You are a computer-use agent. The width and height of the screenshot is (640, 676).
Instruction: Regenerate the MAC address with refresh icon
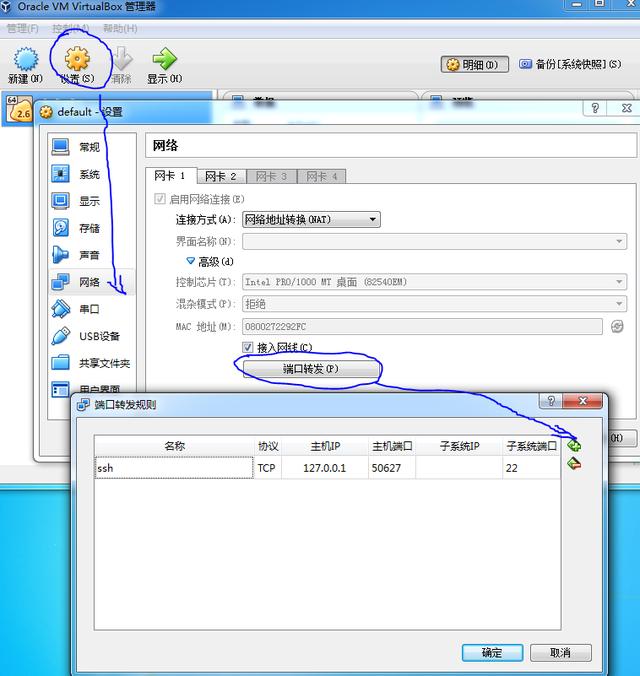click(617, 326)
